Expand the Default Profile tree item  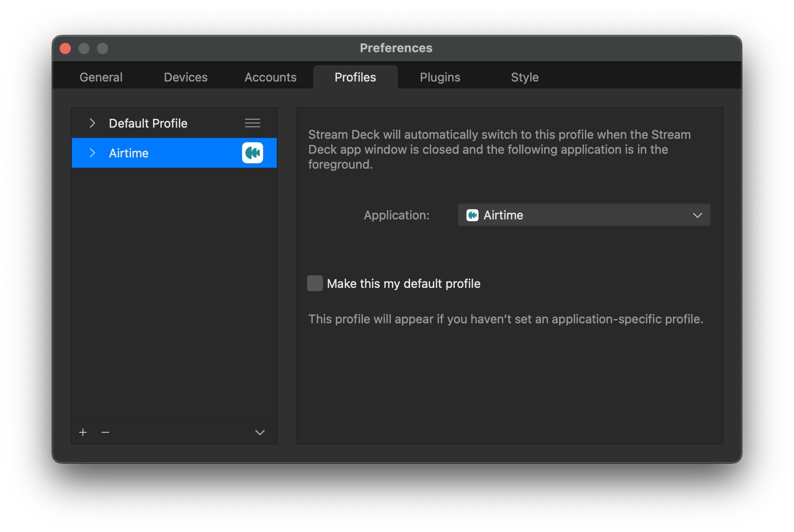[92, 123]
